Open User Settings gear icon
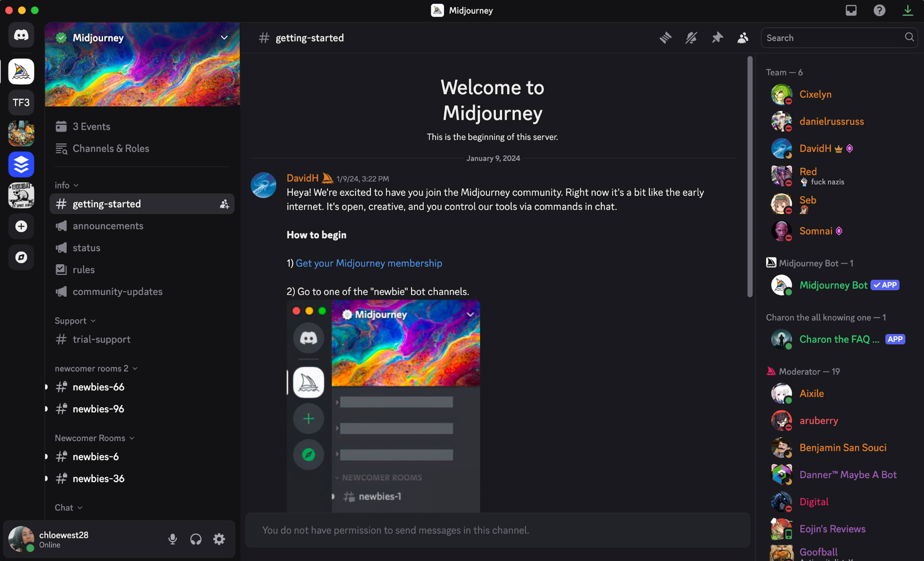Image resolution: width=924 pixels, height=561 pixels. click(x=219, y=539)
